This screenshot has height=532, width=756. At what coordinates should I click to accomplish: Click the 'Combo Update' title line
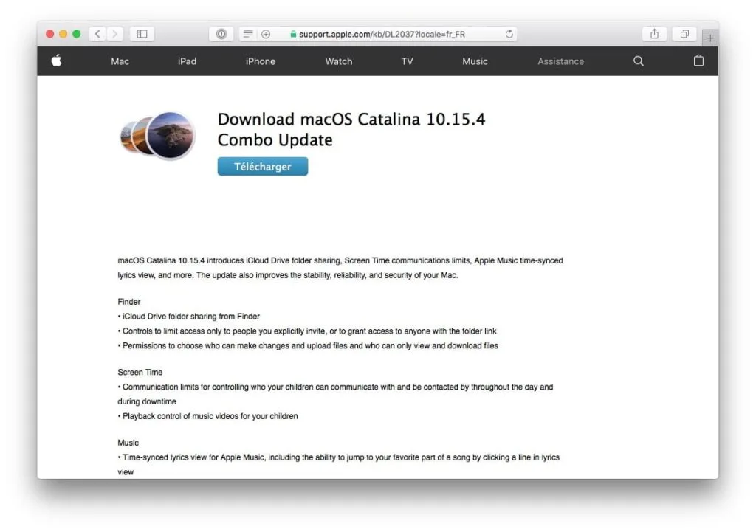pos(275,139)
